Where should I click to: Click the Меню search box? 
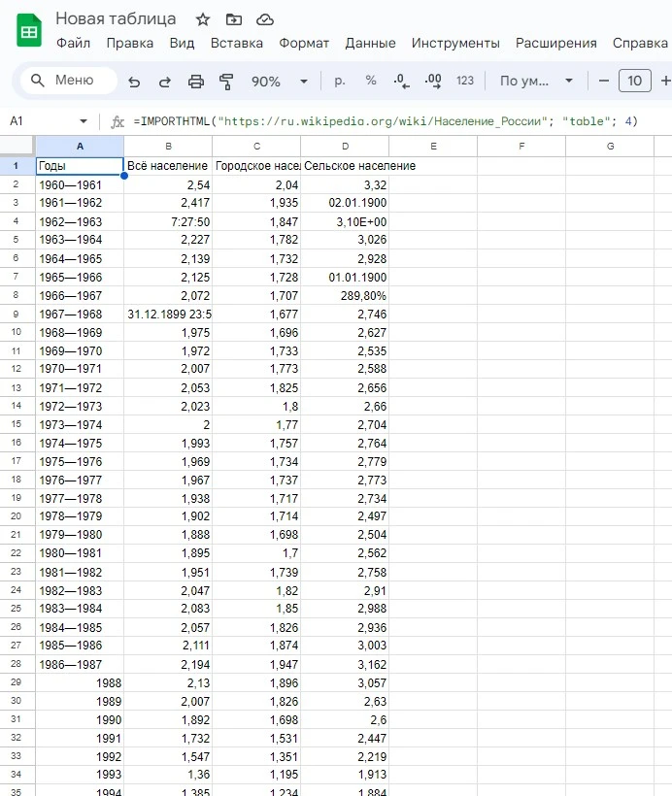[68, 82]
